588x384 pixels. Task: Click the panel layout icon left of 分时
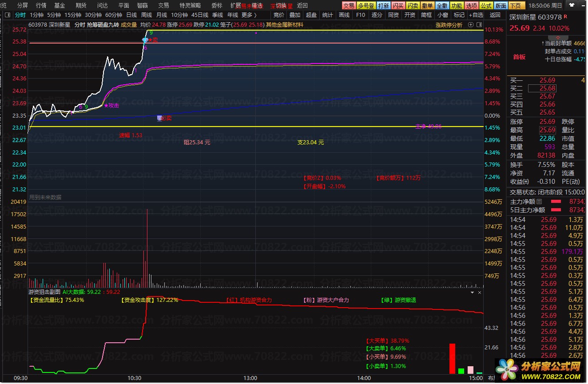pyautogui.click(x=7, y=15)
